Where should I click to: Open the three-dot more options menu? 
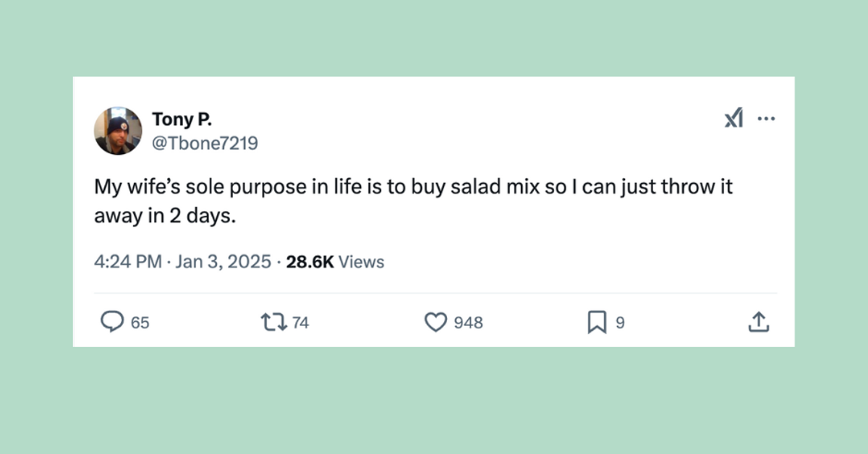click(766, 119)
